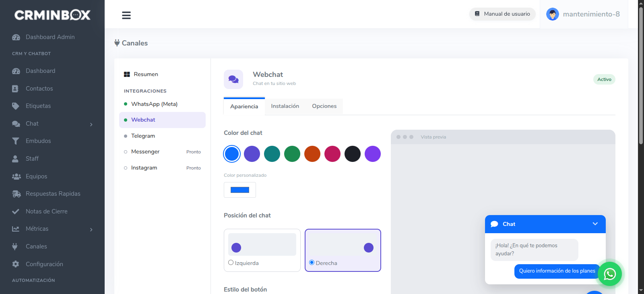This screenshot has width=644, height=294.
Task: Click the Notas de Cierre checkmark icon
Action: (x=16, y=211)
